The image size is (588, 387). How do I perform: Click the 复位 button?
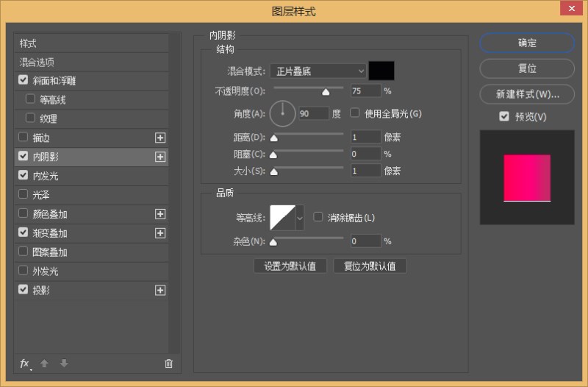pos(527,68)
